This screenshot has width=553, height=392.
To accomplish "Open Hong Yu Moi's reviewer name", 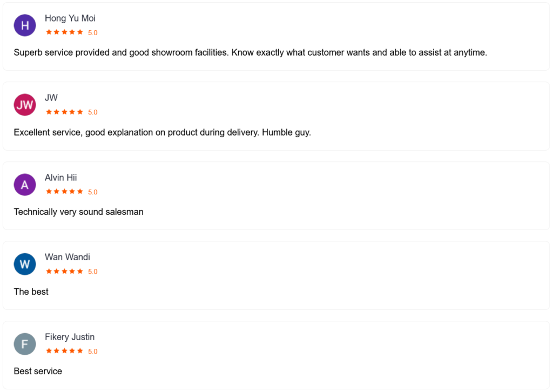I will pyautogui.click(x=70, y=18).
